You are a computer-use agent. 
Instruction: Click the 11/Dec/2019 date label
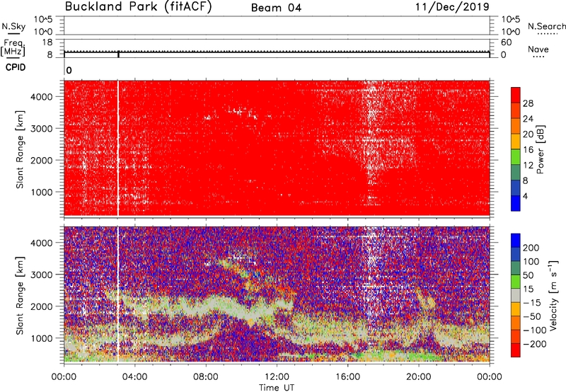point(452,7)
